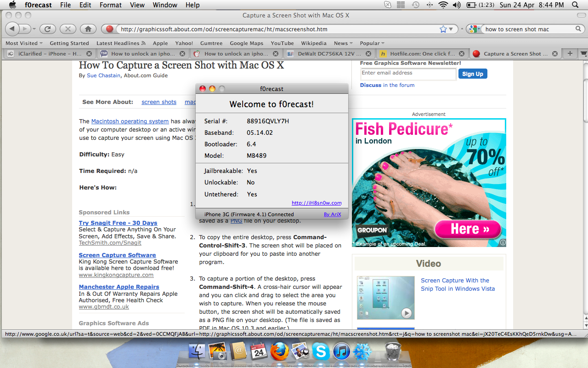This screenshot has height=368, width=588.
Task: Open the Manchester Apple Repairs link
Action: click(119, 287)
